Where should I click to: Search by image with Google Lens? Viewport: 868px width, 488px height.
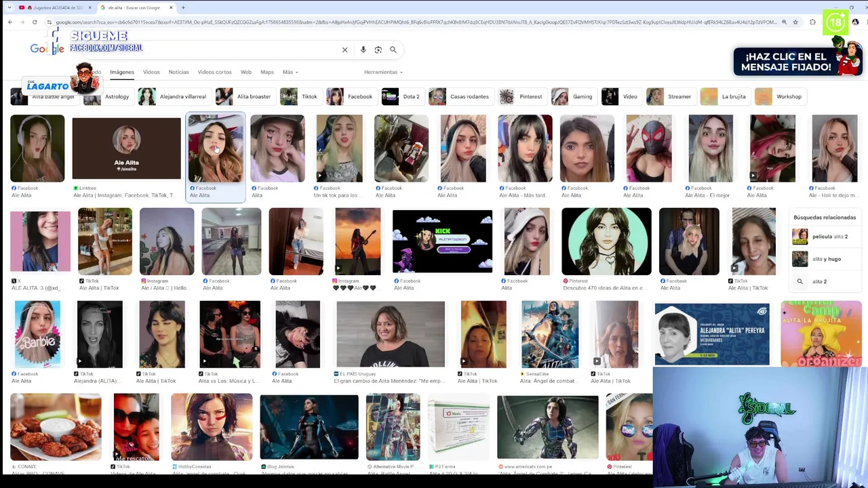(378, 49)
